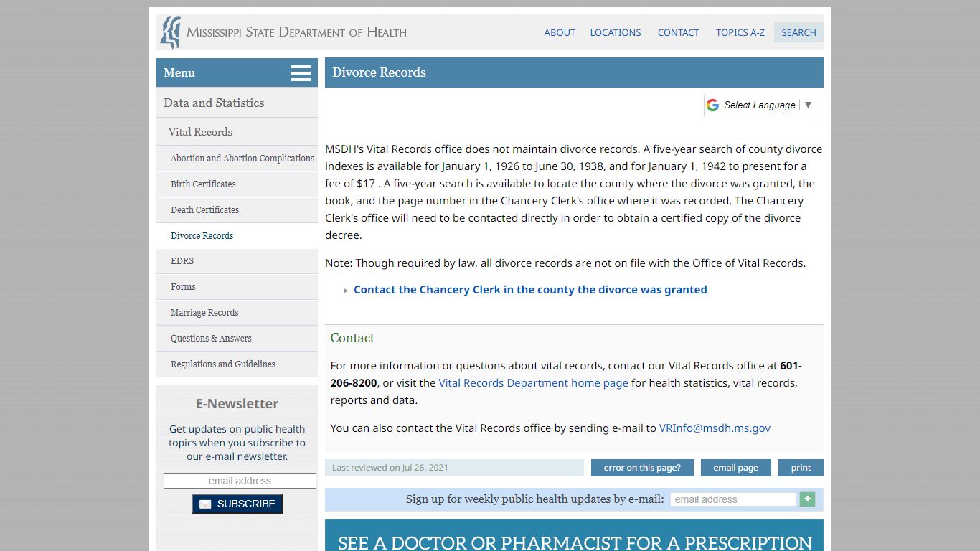Go to LOCATIONS in the top navigation
This screenshot has height=551, width=980.
point(616,32)
